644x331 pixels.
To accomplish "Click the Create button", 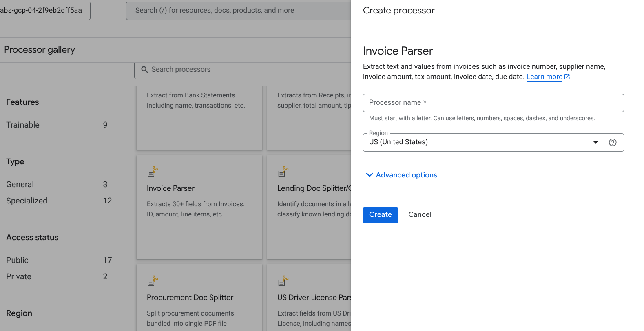I will [x=380, y=215].
